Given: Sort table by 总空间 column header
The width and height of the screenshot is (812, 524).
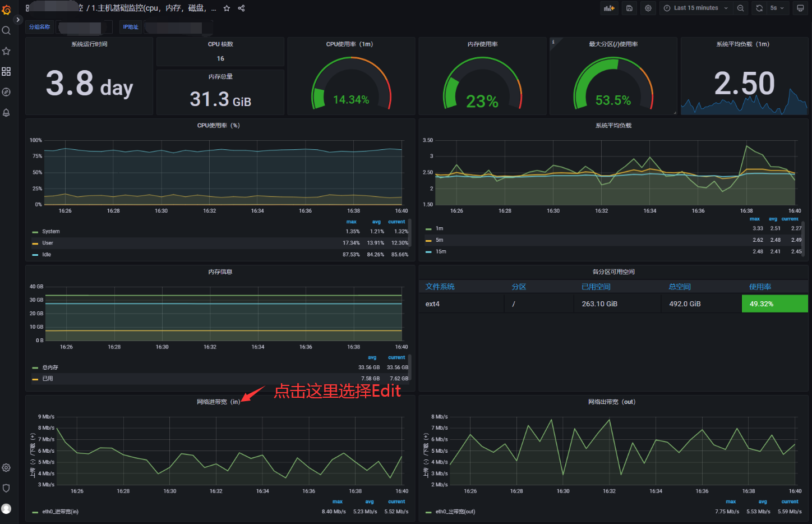Looking at the screenshot, I should (x=680, y=287).
